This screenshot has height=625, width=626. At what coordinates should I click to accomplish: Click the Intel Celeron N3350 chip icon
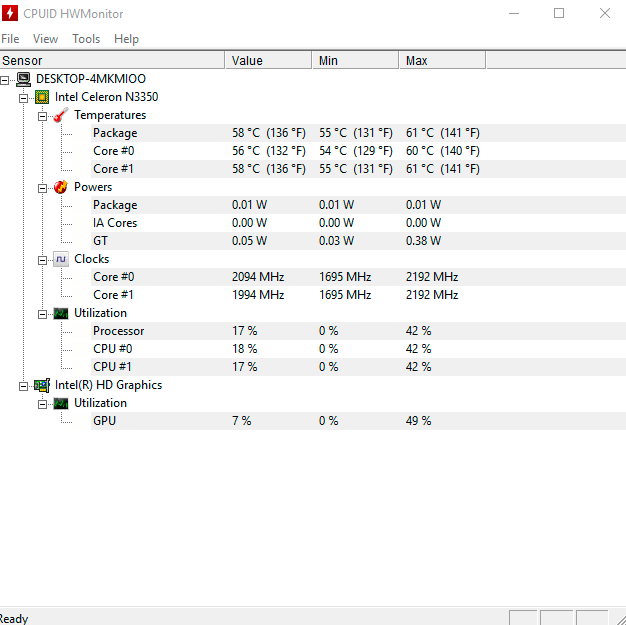point(42,97)
